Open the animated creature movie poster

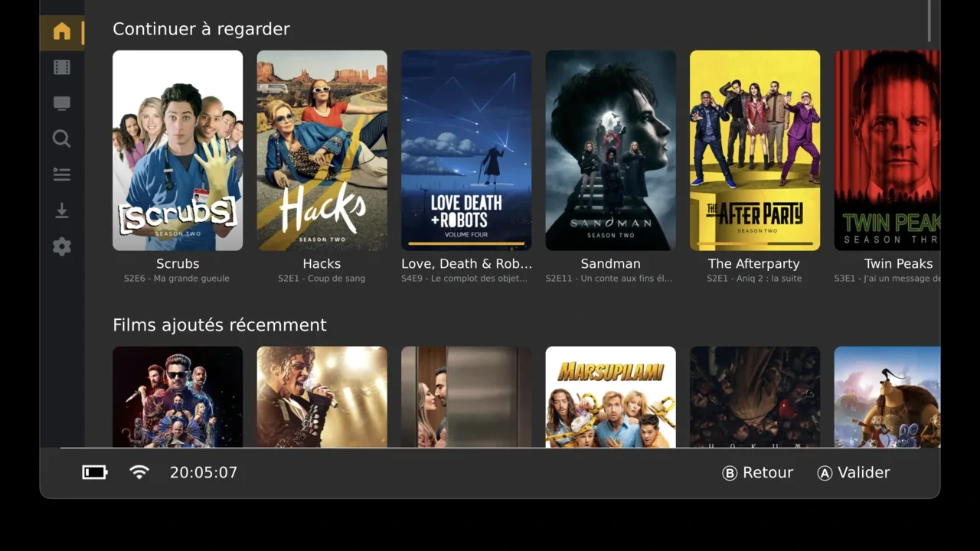click(887, 397)
